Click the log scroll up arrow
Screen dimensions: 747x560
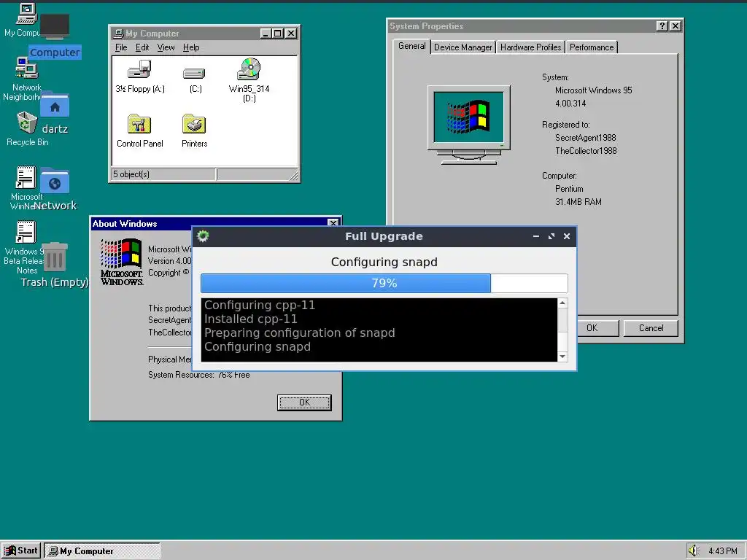click(x=562, y=303)
